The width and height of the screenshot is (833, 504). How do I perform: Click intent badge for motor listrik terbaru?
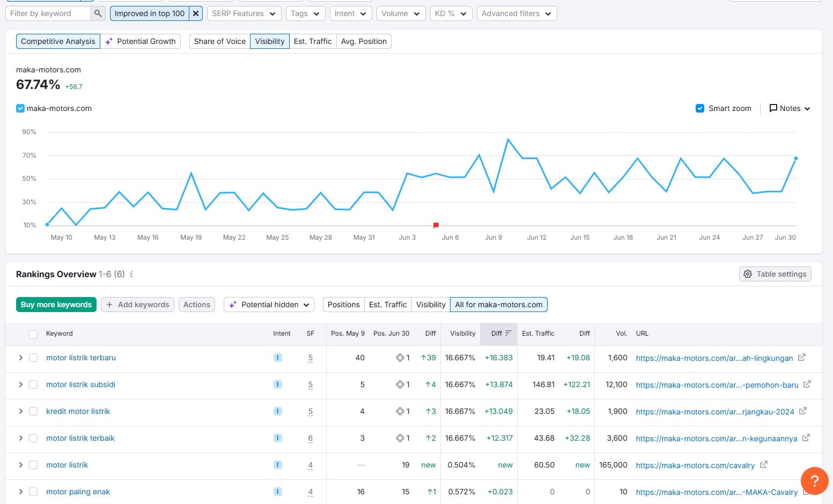[x=278, y=358]
